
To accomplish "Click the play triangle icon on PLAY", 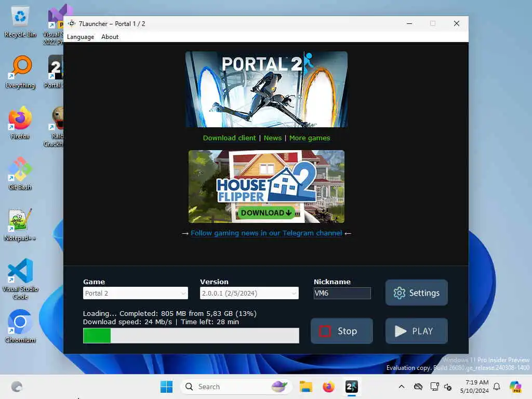I will tap(401, 331).
